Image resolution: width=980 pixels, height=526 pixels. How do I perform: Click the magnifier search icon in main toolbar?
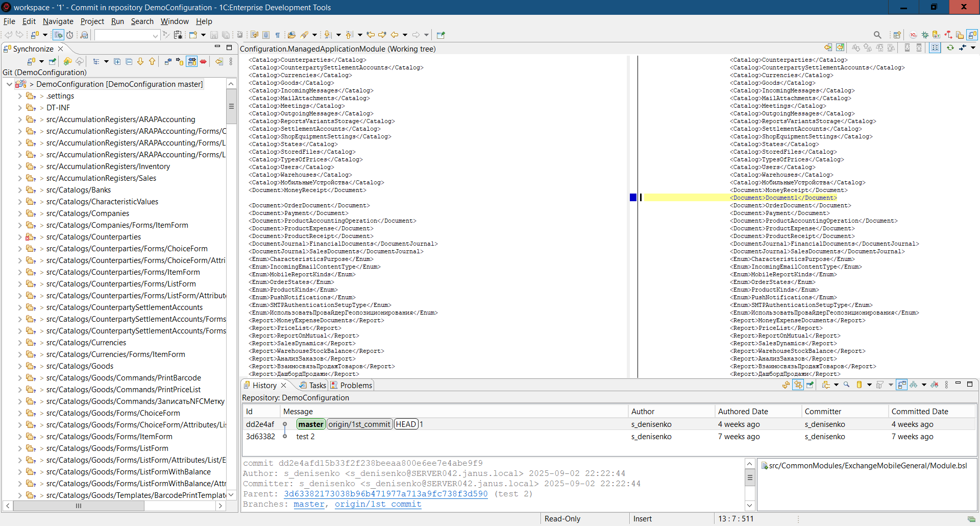pyautogui.click(x=877, y=35)
